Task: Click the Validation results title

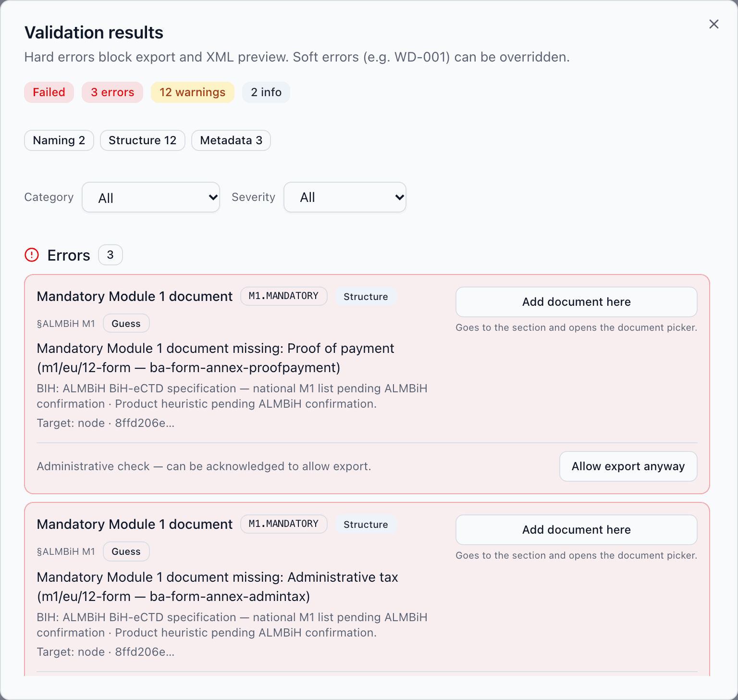Action: coord(94,33)
